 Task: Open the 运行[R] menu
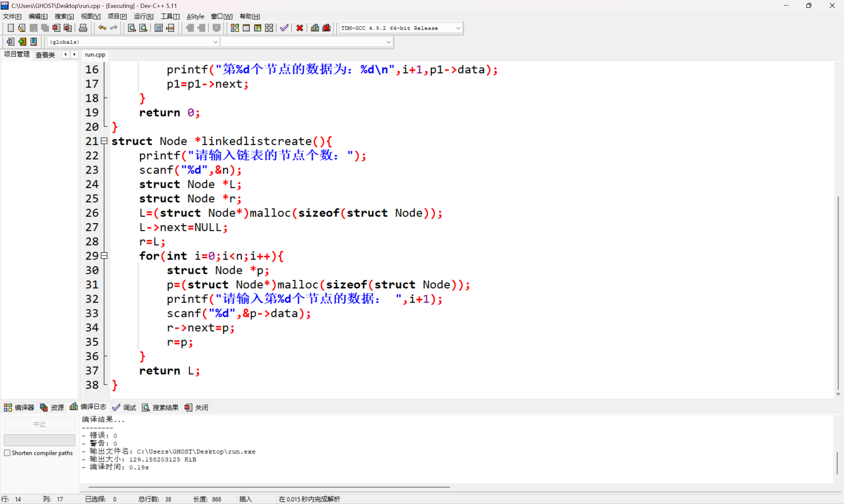(143, 16)
